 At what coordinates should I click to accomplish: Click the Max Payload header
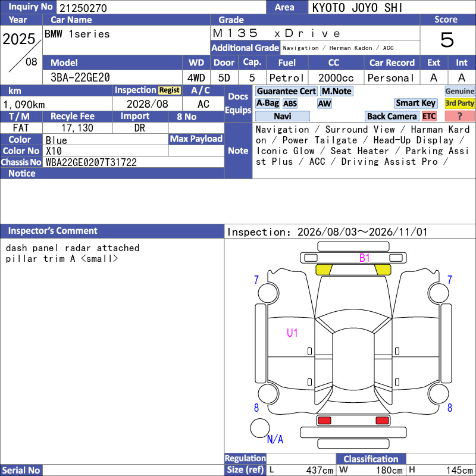click(196, 139)
